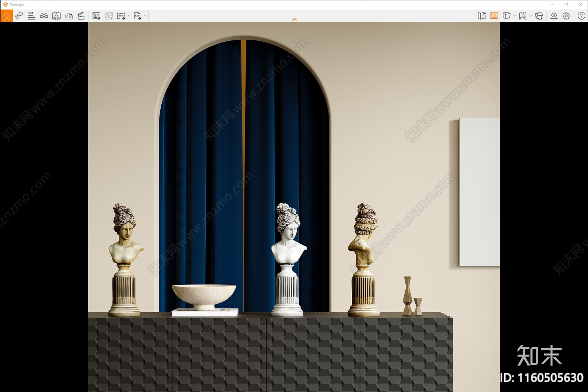Image resolution: width=588 pixels, height=392 pixels.
Task: Toggle the BIM information mode
Action: click(31, 16)
